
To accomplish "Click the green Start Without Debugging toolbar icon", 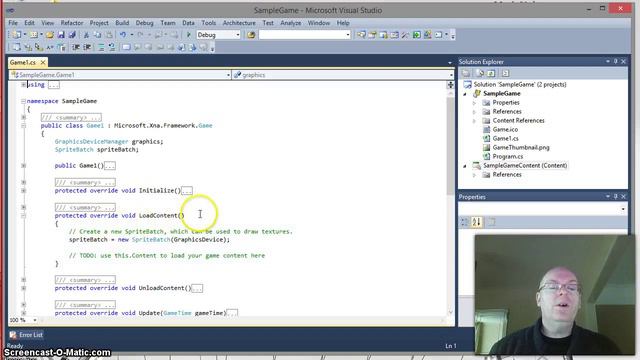I will [416, 35].
